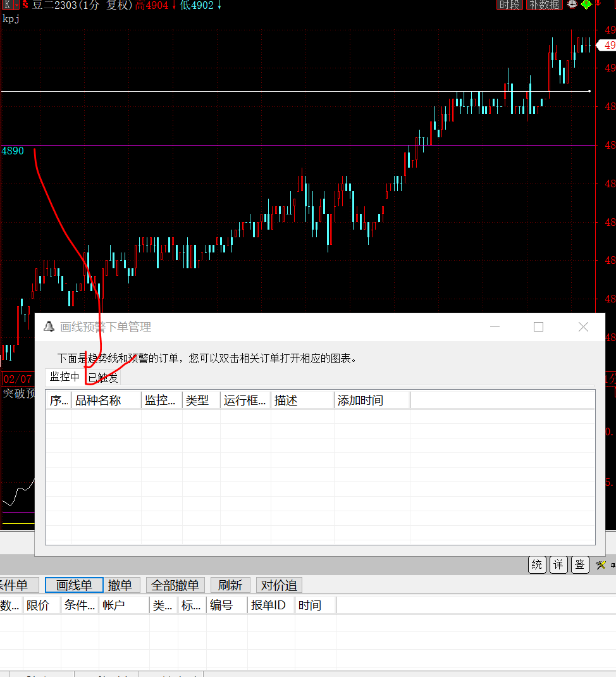616x677 pixels.
Task: Click the 添加时间 column header
Action: point(372,401)
